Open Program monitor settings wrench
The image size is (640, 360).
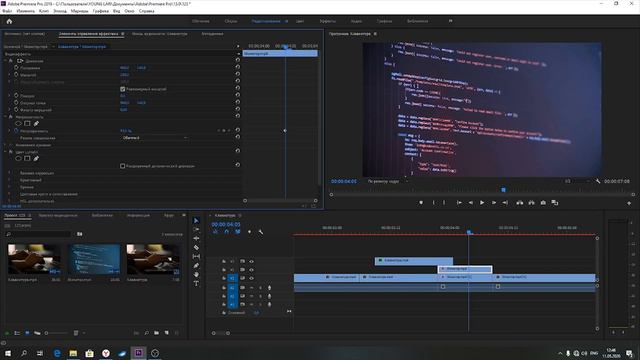point(598,181)
